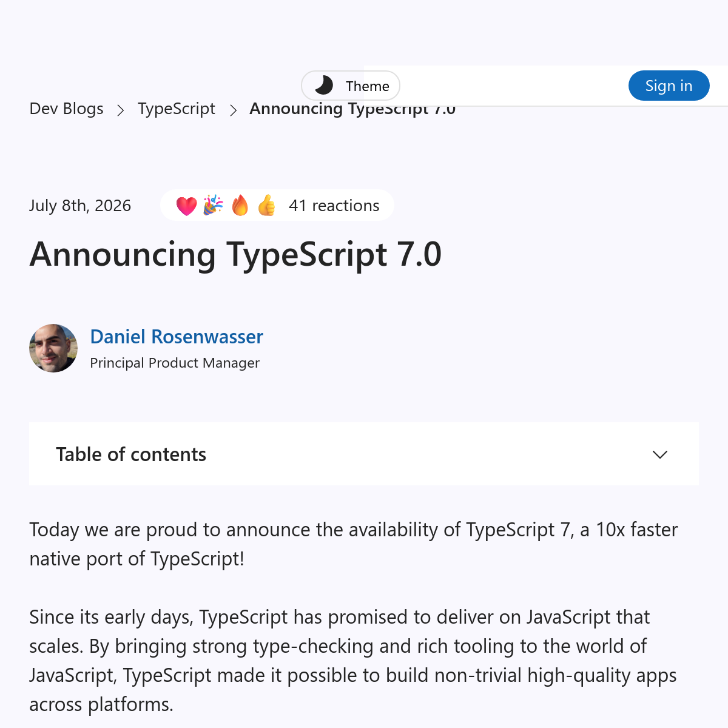Click the July 8th, 2026 date
728x728 pixels.
tap(80, 206)
